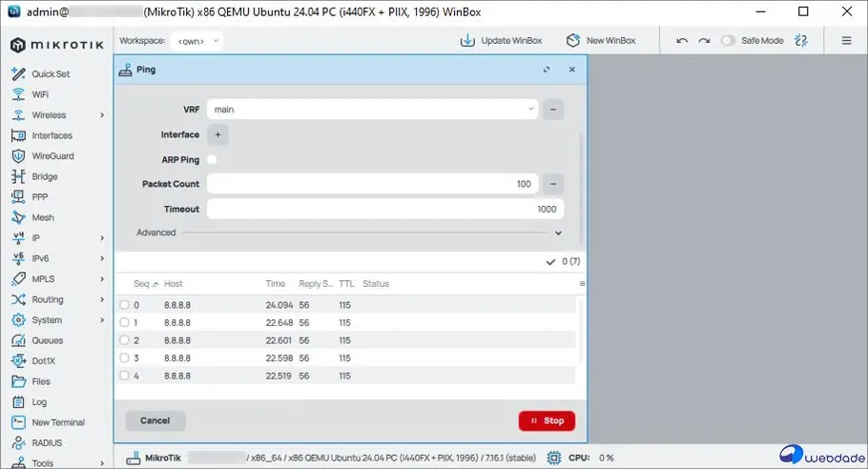Open the Workspace dropdown
The height and width of the screenshot is (469, 868).
tap(198, 41)
